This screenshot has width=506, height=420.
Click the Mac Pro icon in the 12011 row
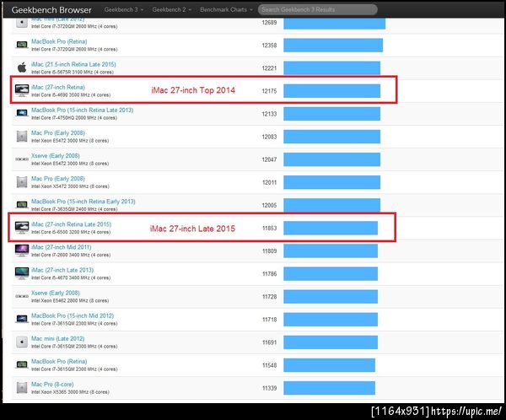(x=22, y=182)
